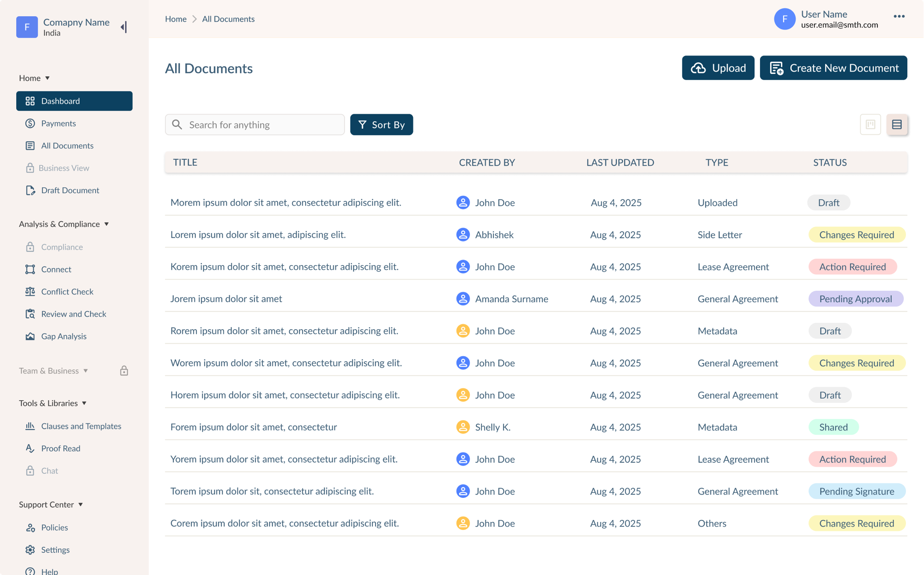Open Dashboard in the sidebar
Image resolution: width=924 pixels, height=575 pixels.
click(74, 101)
